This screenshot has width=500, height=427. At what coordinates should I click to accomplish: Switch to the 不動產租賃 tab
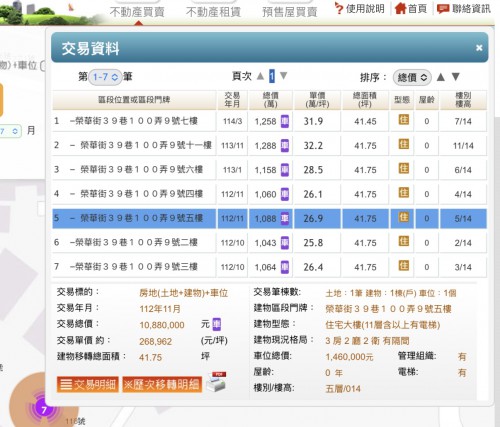pyautogui.click(x=213, y=12)
